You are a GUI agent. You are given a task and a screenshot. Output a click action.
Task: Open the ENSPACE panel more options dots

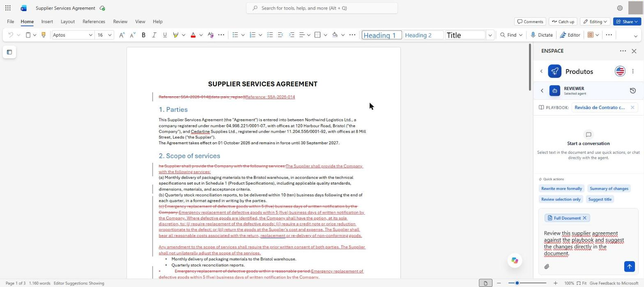pos(623,51)
